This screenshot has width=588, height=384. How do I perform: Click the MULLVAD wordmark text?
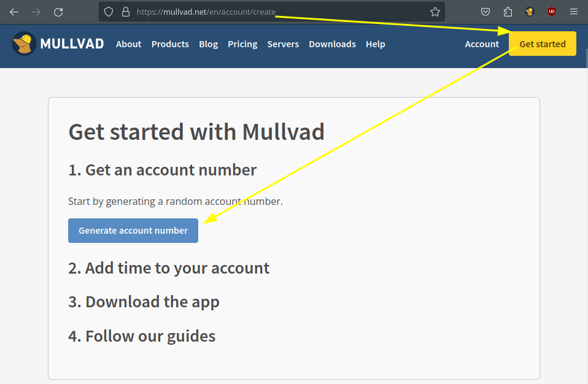point(72,44)
